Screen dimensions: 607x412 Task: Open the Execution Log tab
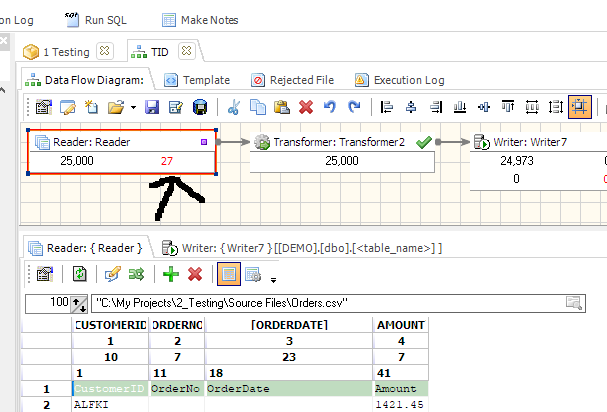point(400,80)
